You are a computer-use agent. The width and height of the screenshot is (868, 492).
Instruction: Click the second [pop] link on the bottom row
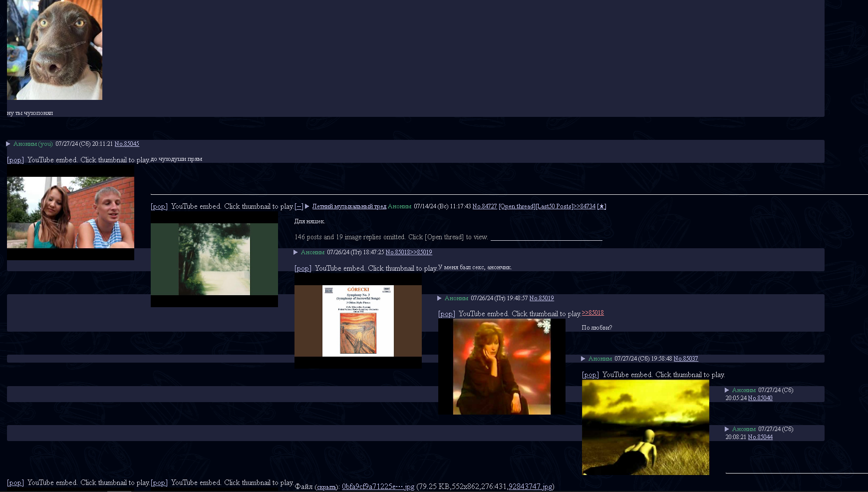click(159, 483)
